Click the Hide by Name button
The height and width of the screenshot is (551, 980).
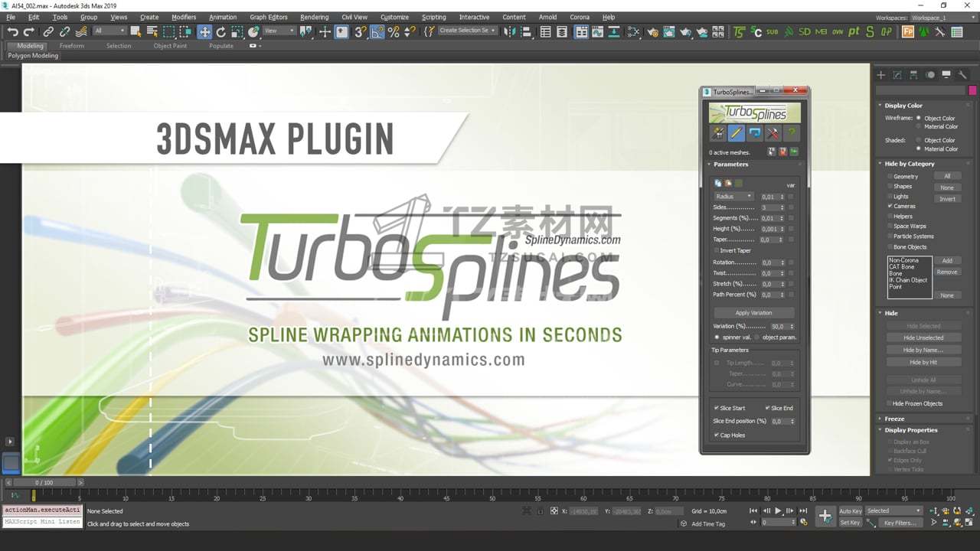pyautogui.click(x=923, y=350)
